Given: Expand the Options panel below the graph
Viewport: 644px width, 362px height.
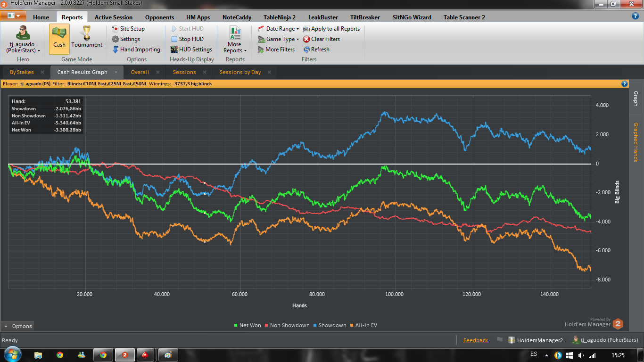Looking at the screenshot, I should 17,326.
